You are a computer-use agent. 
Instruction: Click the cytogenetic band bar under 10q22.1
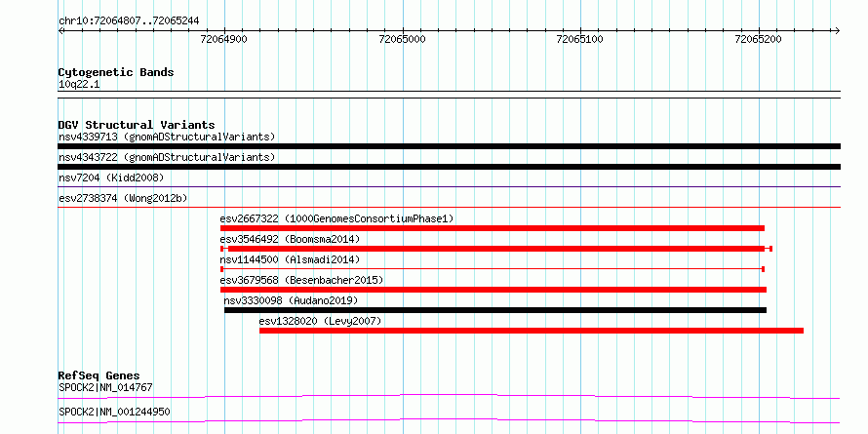coord(449,95)
